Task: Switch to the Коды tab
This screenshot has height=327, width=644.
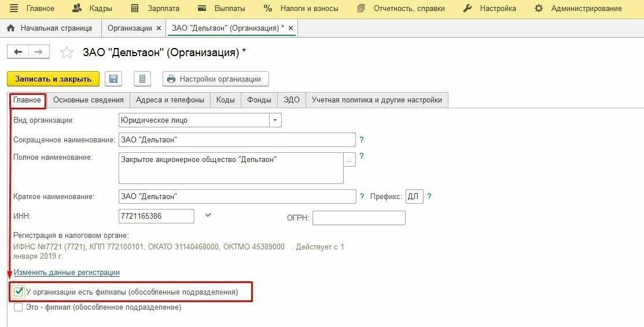Action: point(226,100)
